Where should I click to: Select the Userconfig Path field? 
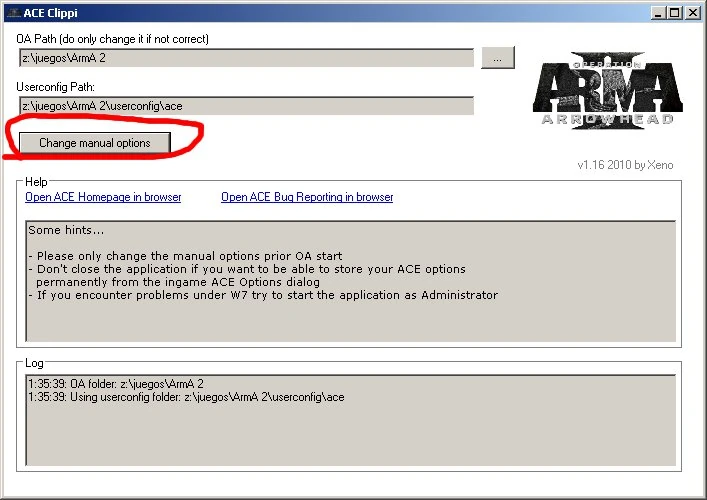click(x=246, y=106)
